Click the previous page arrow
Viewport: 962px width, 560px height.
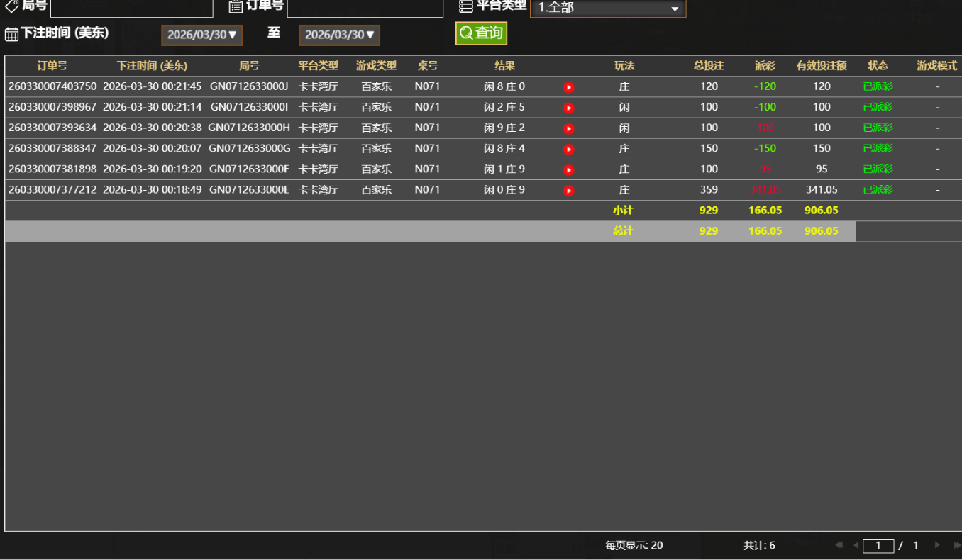(855, 545)
